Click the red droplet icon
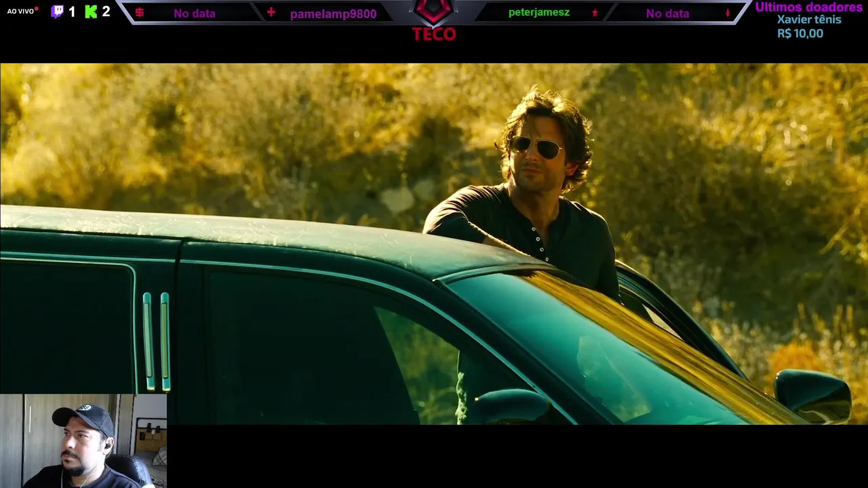868x488 pixels. click(x=728, y=13)
